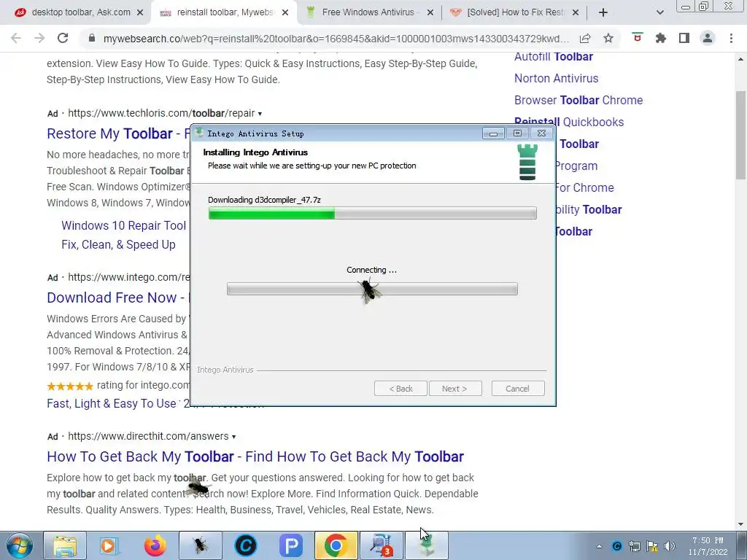Click the Next button in the installer
Viewport: 747px width, 560px height.
click(x=455, y=389)
